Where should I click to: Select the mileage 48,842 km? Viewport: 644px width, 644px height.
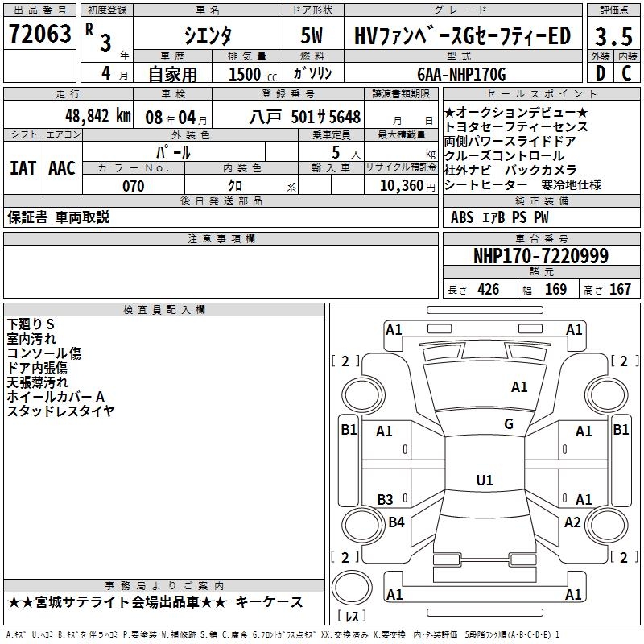point(98,116)
